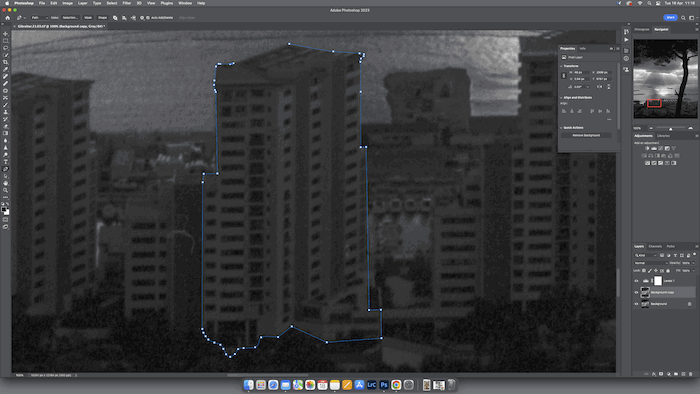
Task: Select the Zoom tool in the toolbar
Action: click(x=5, y=190)
